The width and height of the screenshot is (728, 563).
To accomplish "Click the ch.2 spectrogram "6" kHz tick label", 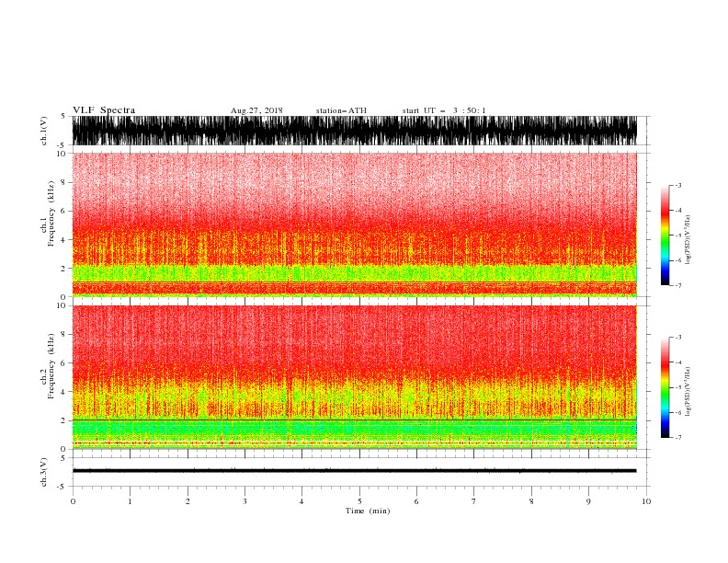I will click(x=63, y=363).
